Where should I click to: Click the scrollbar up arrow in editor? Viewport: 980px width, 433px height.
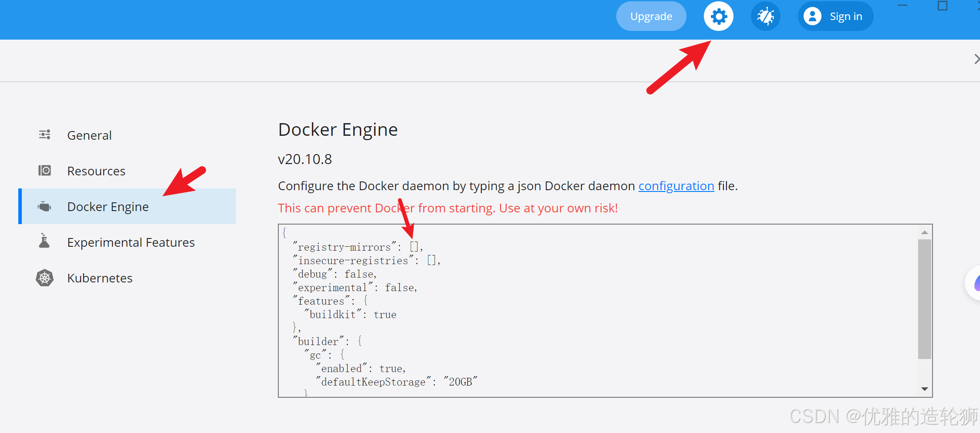(924, 232)
